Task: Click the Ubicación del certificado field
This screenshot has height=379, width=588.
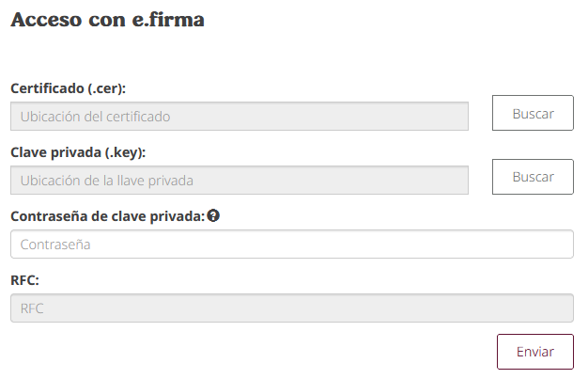Action: (240, 116)
